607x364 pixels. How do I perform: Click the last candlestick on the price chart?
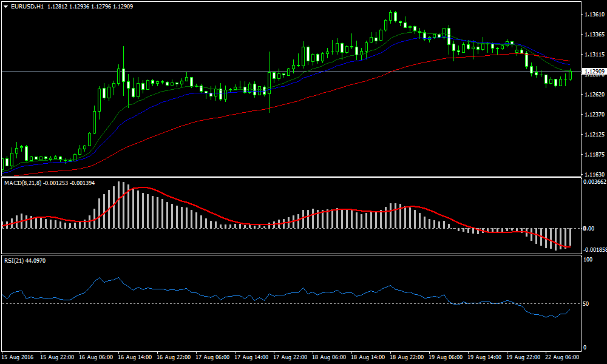pos(571,75)
